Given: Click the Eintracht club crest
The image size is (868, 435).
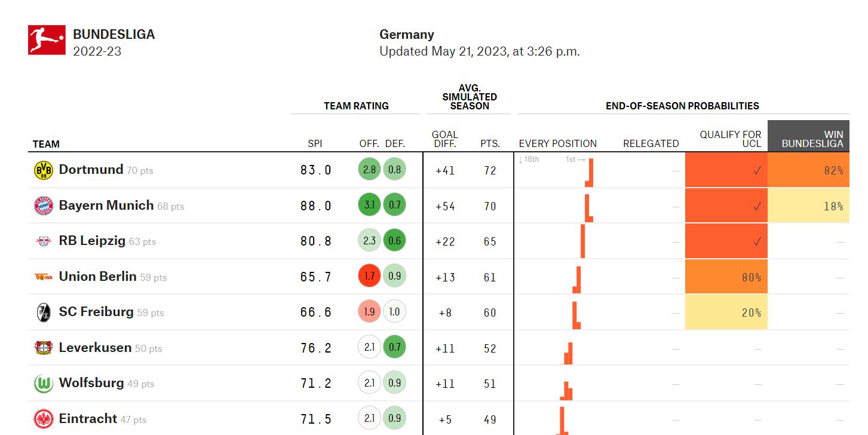Looking at the screenshot, I should coord(44,419).
